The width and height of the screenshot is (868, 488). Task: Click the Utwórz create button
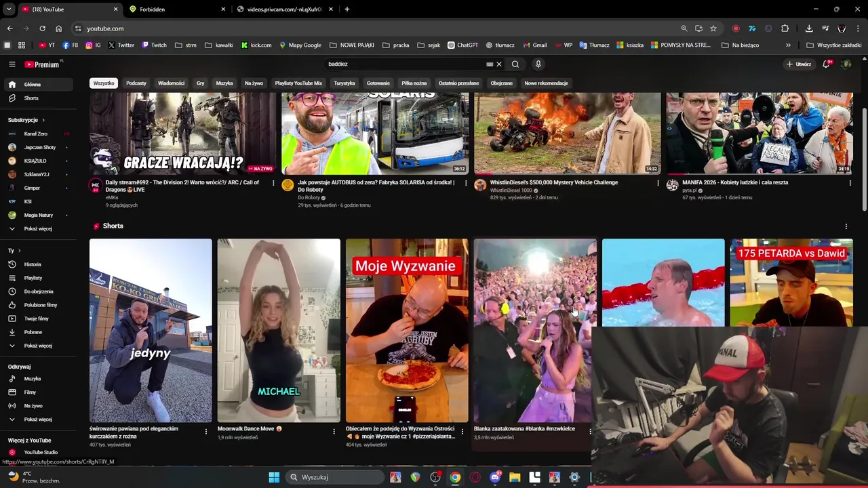point(799,64)
